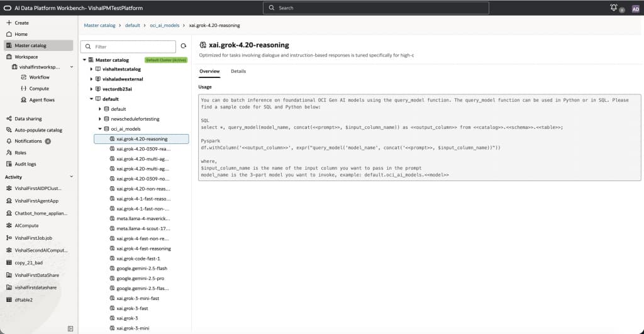Follow the oci_ai_models breadcrumb link
The width and height of the screenshot is (644, 334).
pyautogui.click(x=164, y=25)
